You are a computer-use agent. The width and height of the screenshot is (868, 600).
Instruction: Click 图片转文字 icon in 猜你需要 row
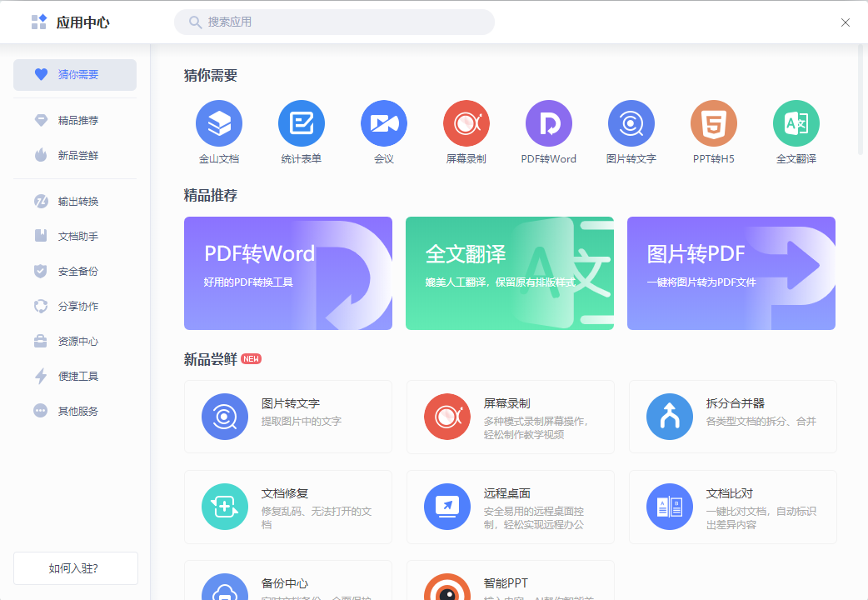[x=631, y=123]
